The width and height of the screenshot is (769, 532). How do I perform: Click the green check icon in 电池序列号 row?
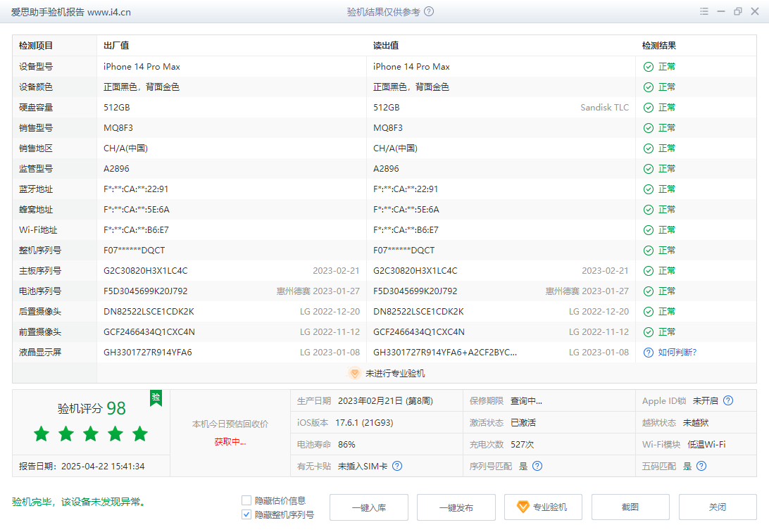[x=649, y=291]
